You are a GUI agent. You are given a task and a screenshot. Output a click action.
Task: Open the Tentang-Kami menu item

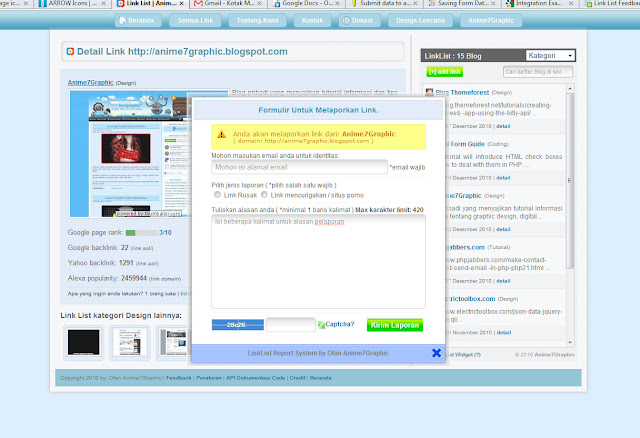click(x=257, y=20)
